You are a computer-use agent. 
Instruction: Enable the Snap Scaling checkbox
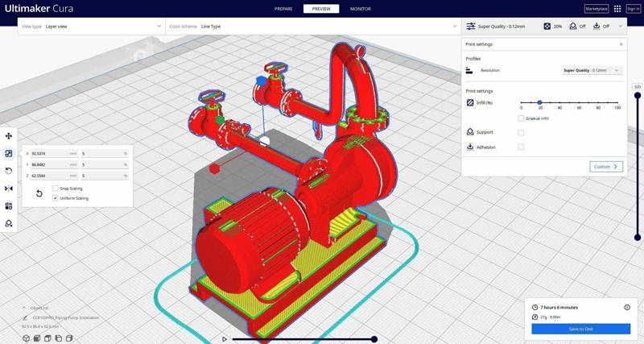tap(55, 189)
